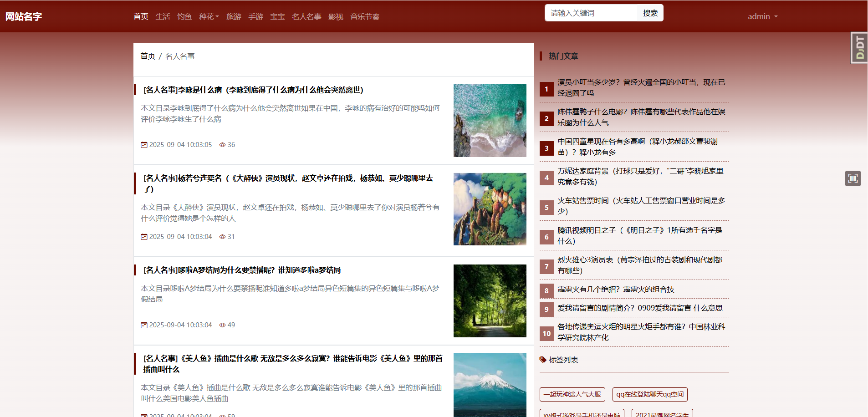
Task: Open the DjDT debug toolbar tab
Action: coord(859,48)
